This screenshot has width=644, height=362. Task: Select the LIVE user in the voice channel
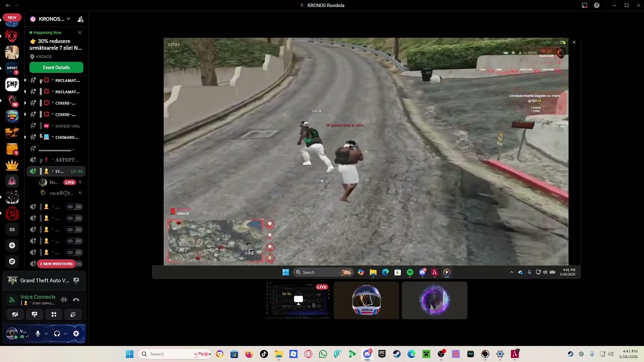(59, 183)
